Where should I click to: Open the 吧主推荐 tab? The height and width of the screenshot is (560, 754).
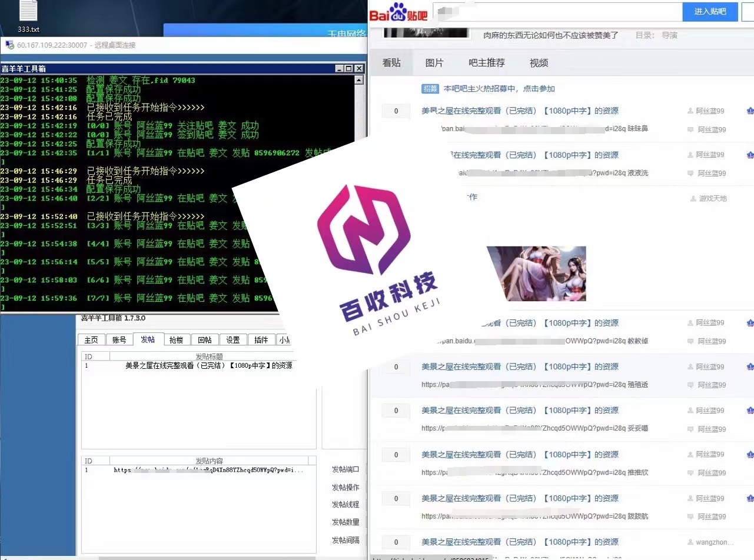point(486,63)
